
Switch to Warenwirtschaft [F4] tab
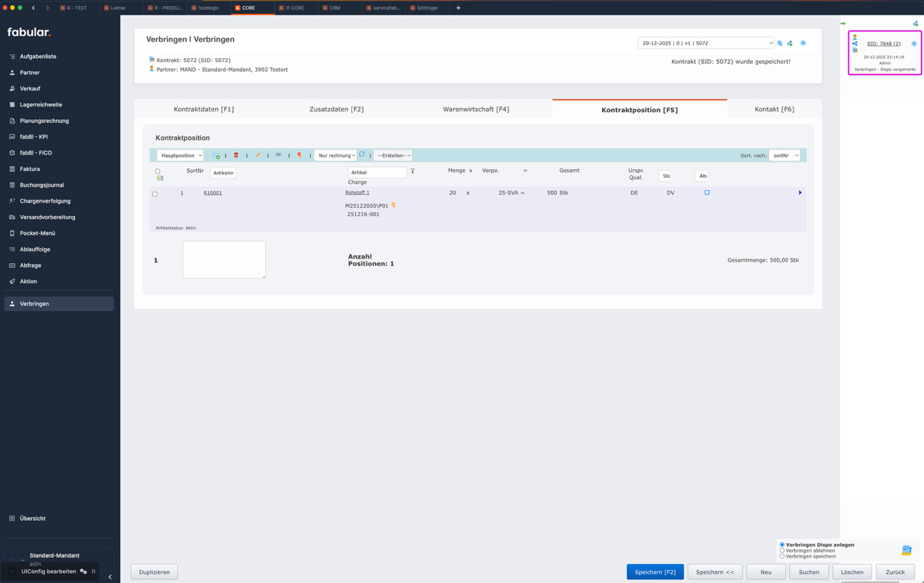[x=475, y=109]
